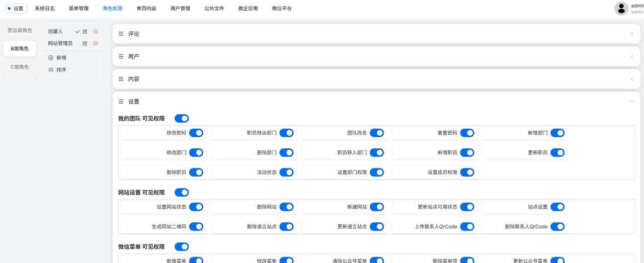
Task: Click the checkmark icon beside 创建人
Action: pos(77,32)
